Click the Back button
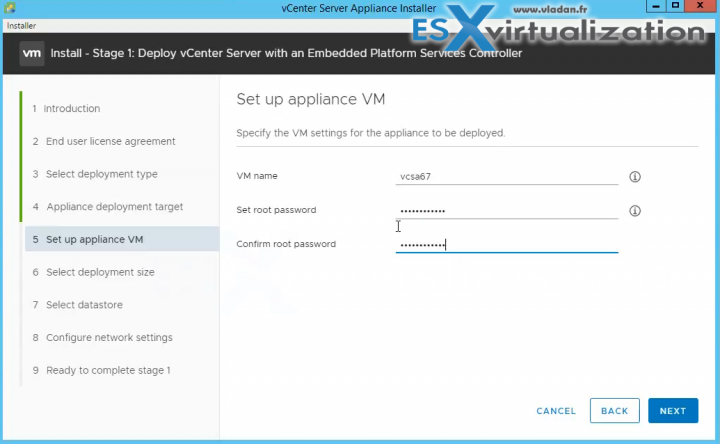This screenshot has width=720, height=444. (x=614, y=411)
